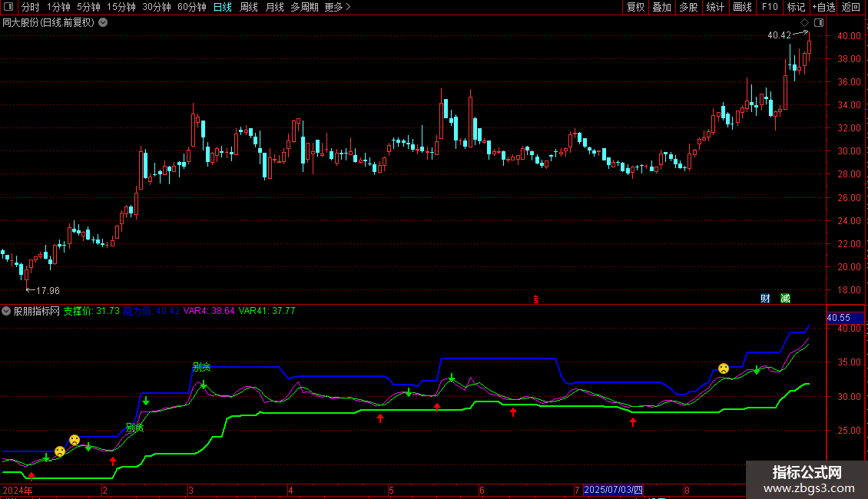Switch to the 分时 intraday view
This screenshot has height=499, width=868.
[31, 7]
